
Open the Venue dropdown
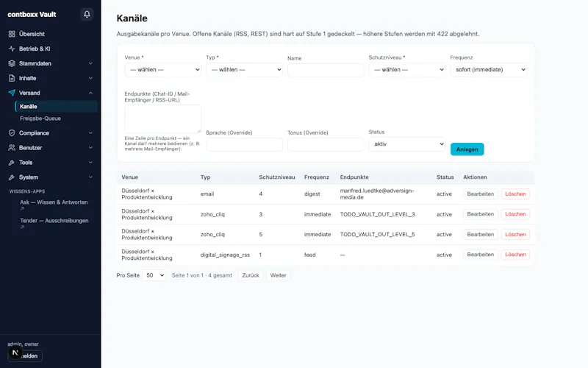[x=162, y=69]
